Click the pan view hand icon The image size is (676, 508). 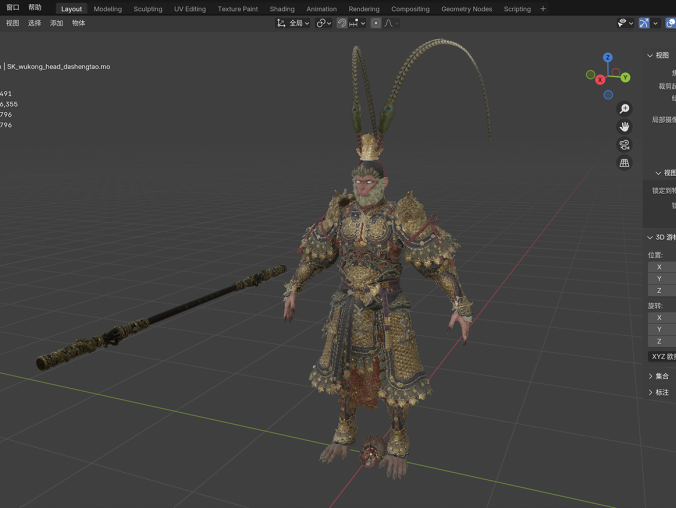[x=624, y=127]
